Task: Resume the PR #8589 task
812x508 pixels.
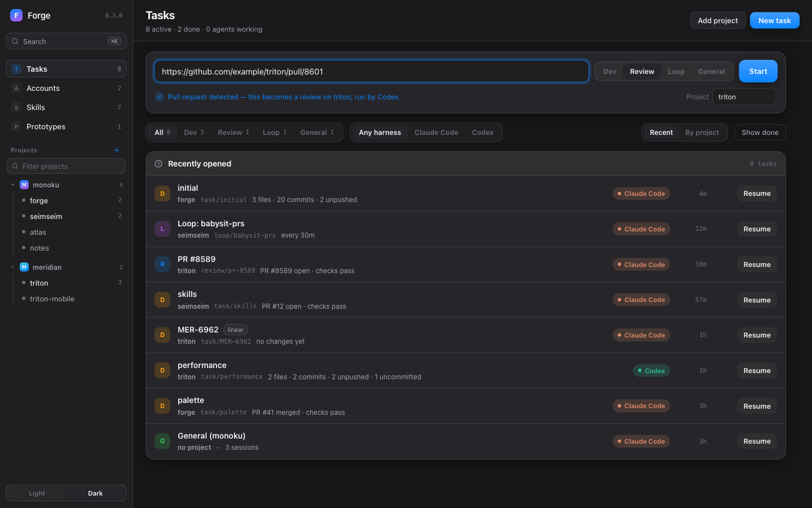Action: click(x=757, y=264)
